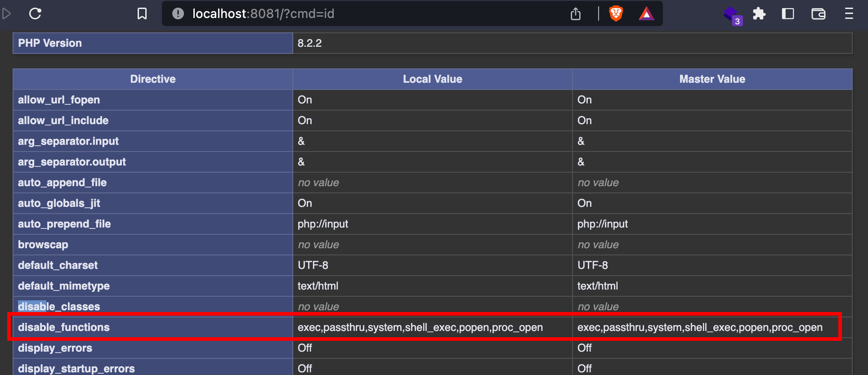This screenshot has height=375, width=868.
Task: Click the Local Value column header
Action: point(433,79)
